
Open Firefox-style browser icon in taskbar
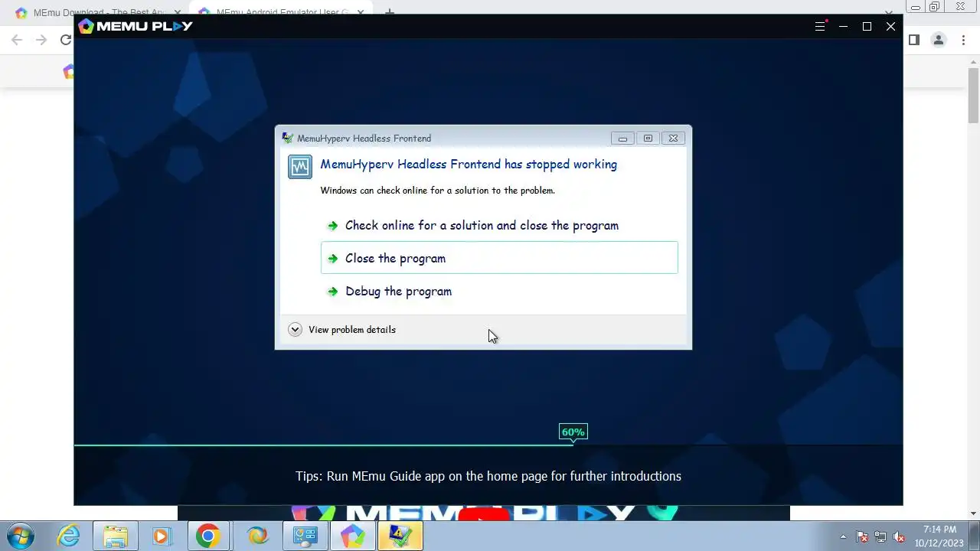coord(257,536)
